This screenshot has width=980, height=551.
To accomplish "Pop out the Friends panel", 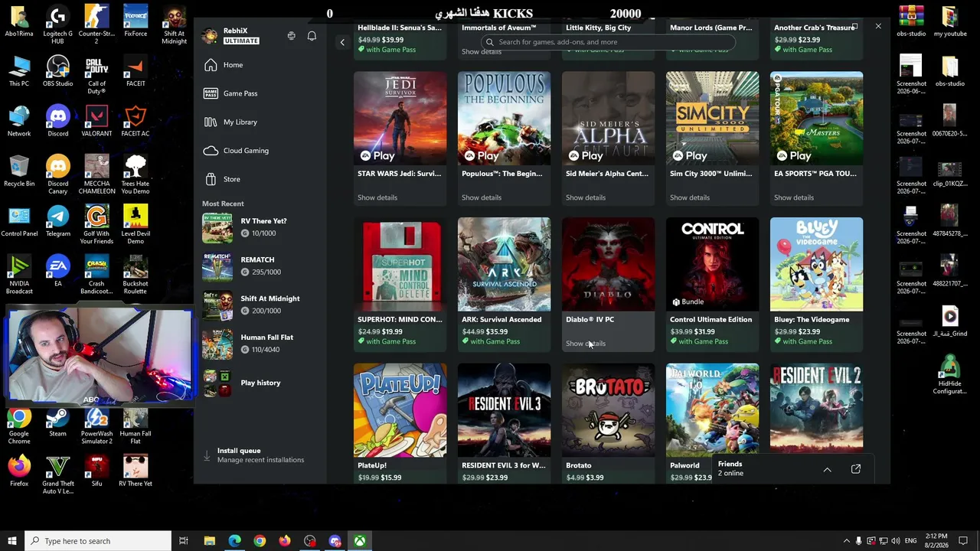I will pos(856,469).
